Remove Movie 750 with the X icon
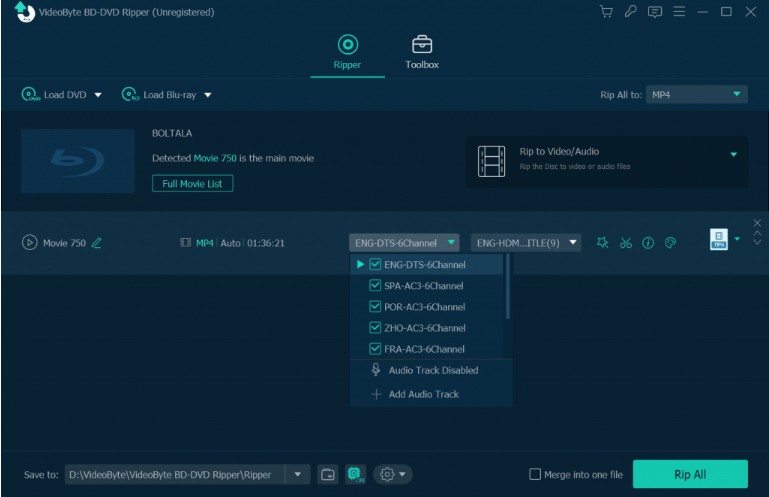 [x=757, y=223]
